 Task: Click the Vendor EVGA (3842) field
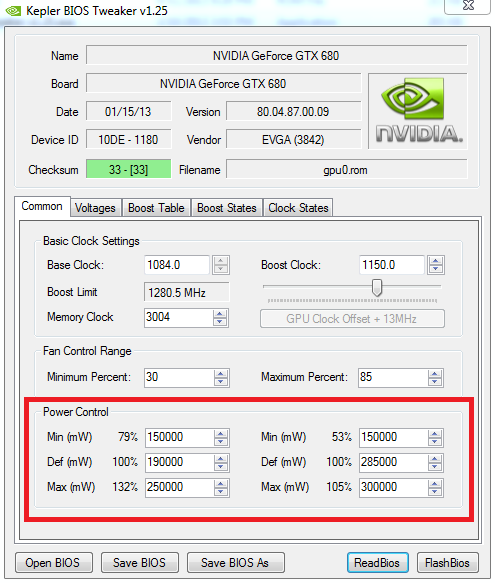tap(294, 139)
